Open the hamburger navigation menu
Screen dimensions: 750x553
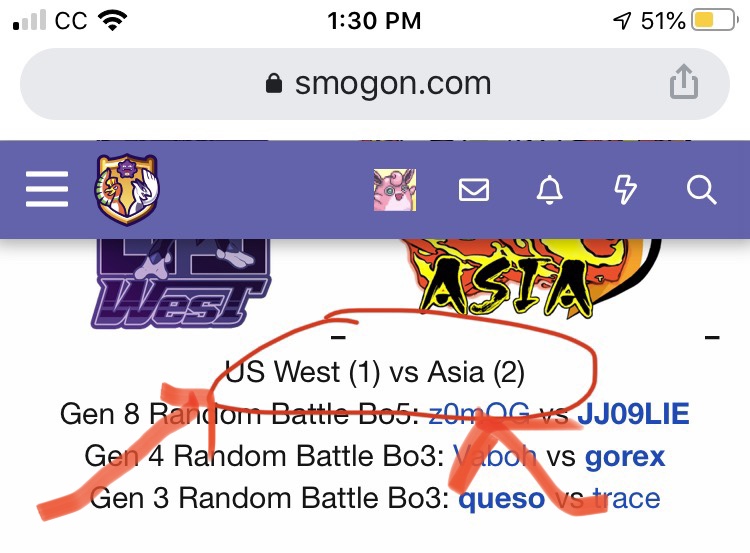pyautogui.click(x=47, y=189)
